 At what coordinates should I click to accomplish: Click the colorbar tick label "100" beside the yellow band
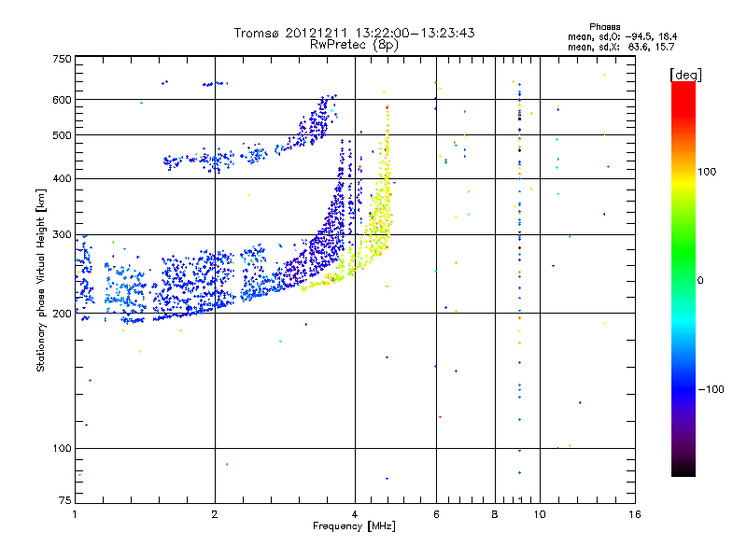pos(707,172)
